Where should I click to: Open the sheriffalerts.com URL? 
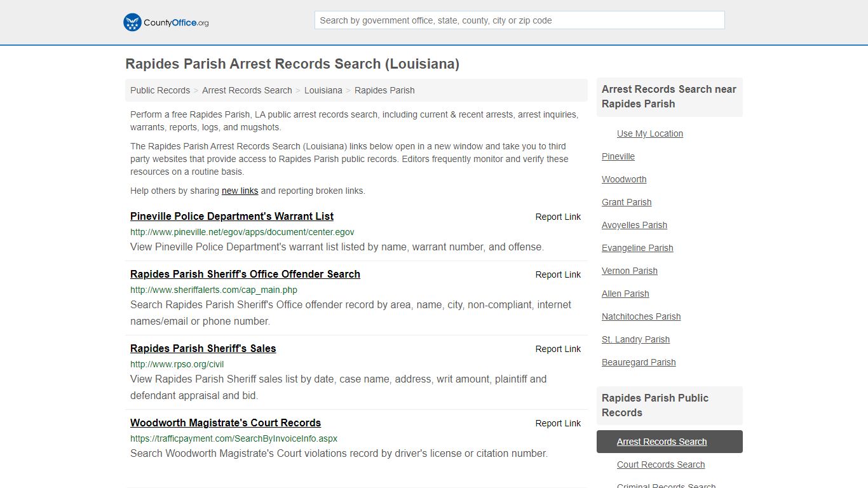click(214, 290)
